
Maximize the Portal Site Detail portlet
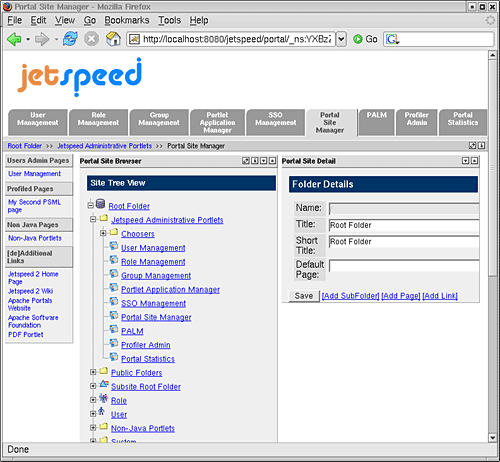pos(474,161)
